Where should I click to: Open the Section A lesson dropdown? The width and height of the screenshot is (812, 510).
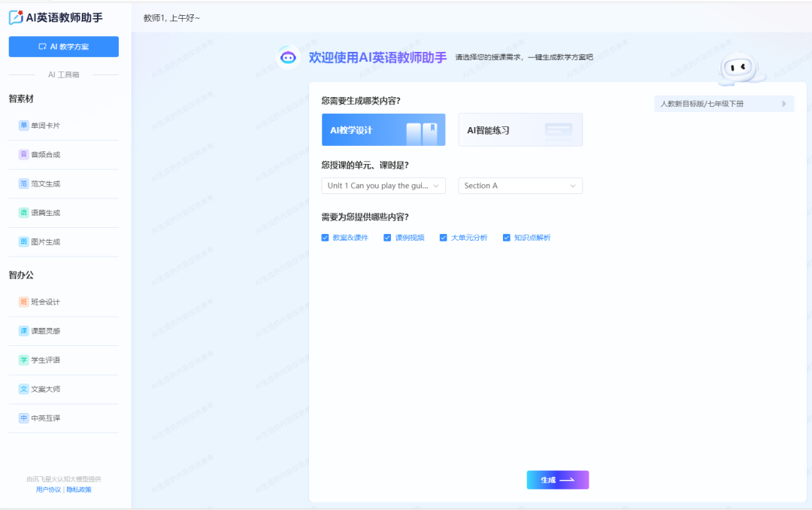click(x=520, y=186)
